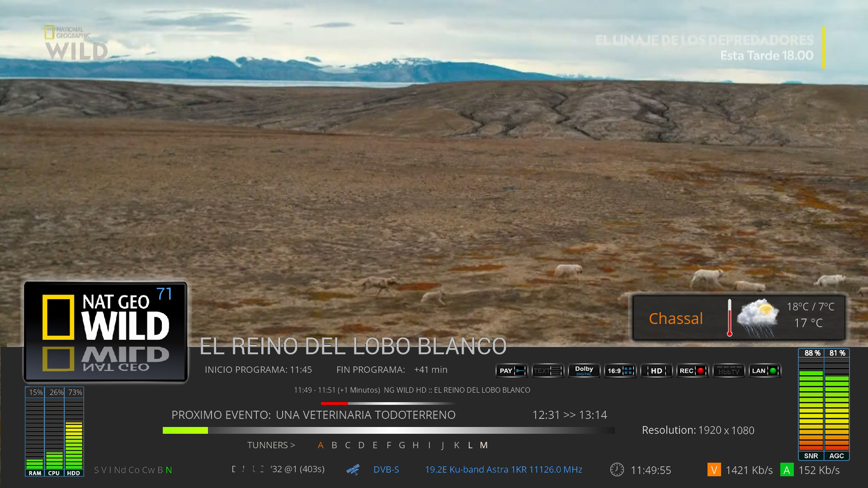Click the rainy cloud weather icon
This screenshot has width=868, height=488.
coord(758,318)
